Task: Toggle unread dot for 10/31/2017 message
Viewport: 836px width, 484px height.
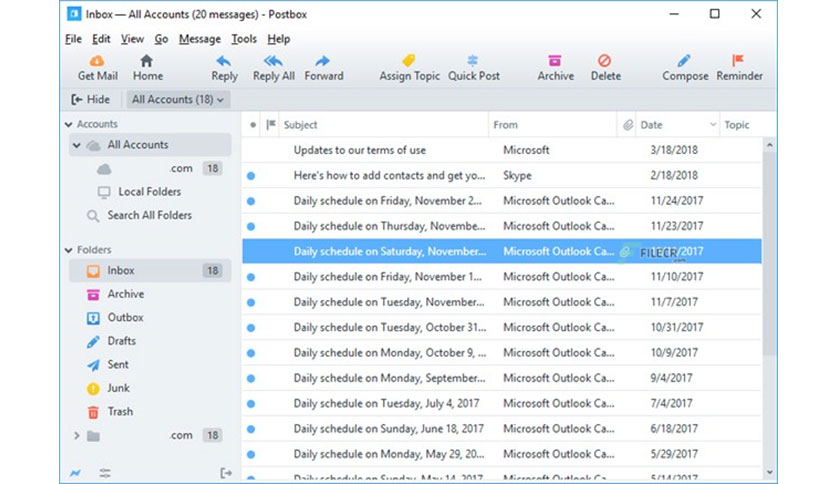Action: coord(251,328)
